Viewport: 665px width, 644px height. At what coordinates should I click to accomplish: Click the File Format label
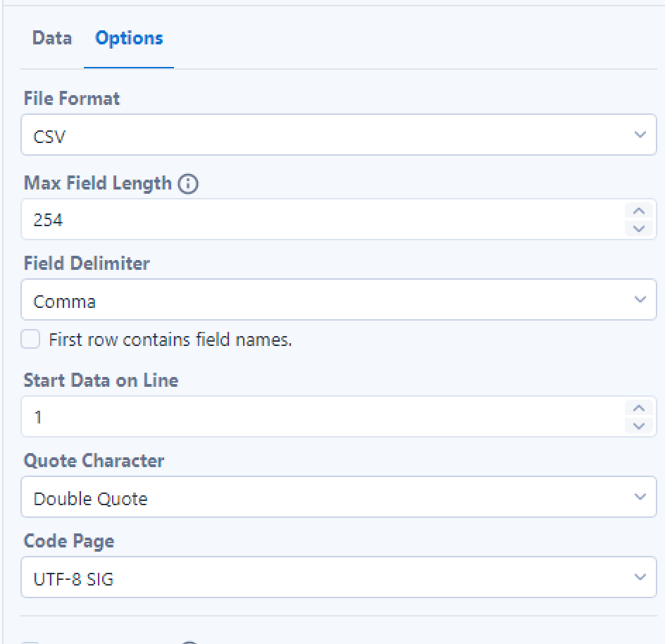[x=72, y=99]
